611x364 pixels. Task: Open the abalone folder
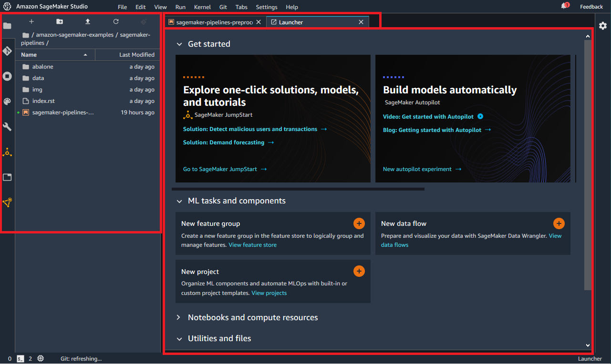coord(88,67)
